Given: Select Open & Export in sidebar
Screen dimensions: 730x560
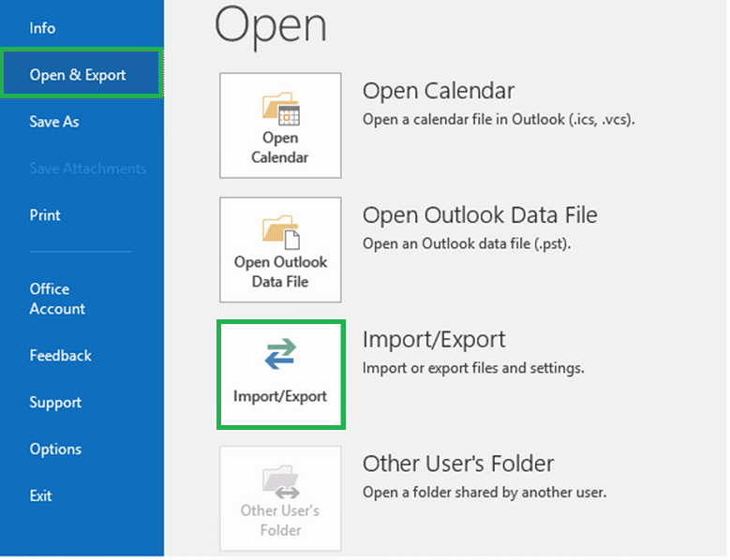Looking at the screenshot, I should [82, 74].
